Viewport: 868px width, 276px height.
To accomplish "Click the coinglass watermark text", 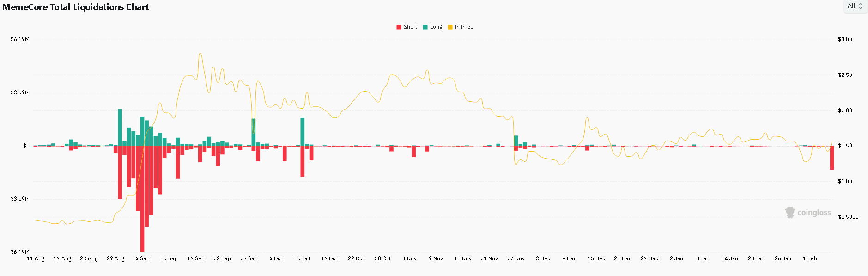I will pos(814,213).
